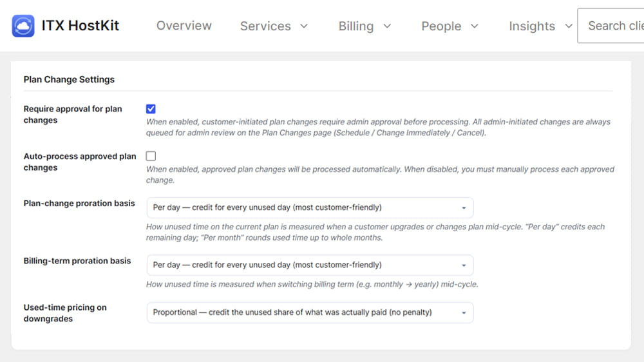Click the ITX HostKit cloud logo icon
Image resolution: width=644 pixels, height=362 pixels.
[23, 26]
